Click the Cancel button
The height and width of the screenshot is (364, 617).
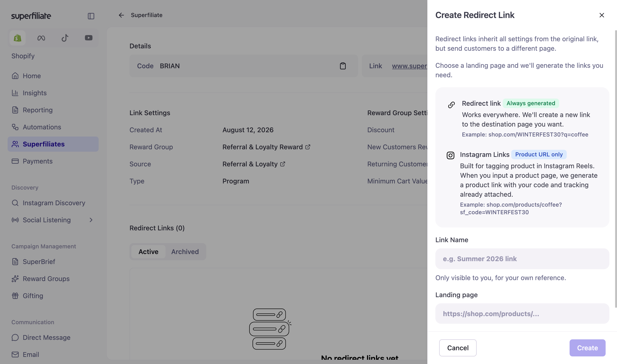458,348
